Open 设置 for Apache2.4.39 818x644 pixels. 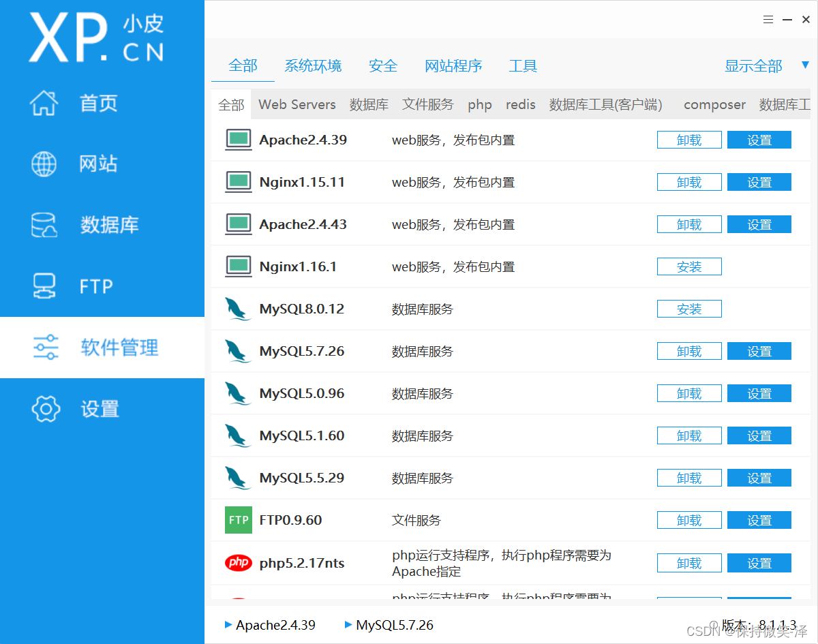tap(759, 140)
